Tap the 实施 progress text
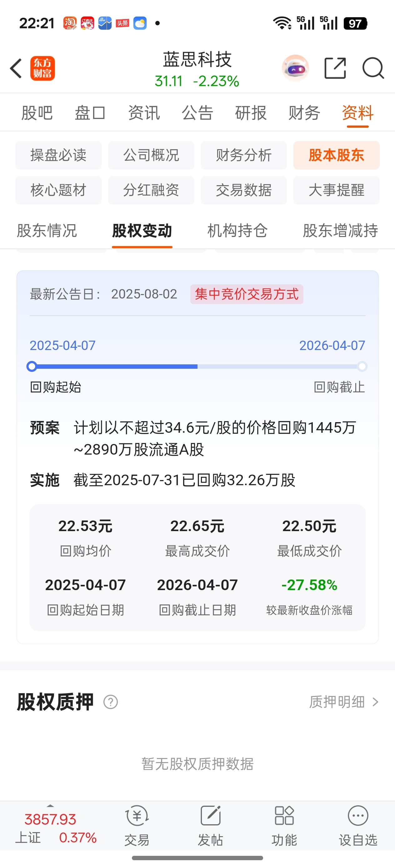 point(184,480)
